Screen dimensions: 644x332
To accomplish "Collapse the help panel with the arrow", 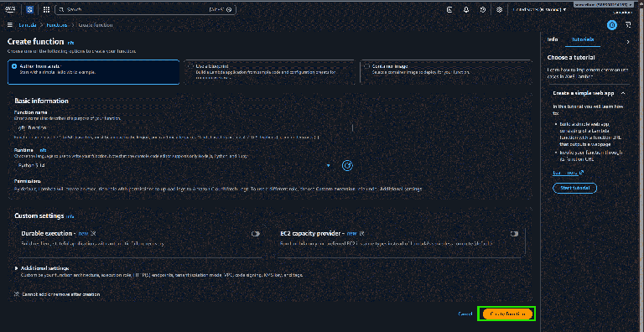I will (x=627, y=42).
